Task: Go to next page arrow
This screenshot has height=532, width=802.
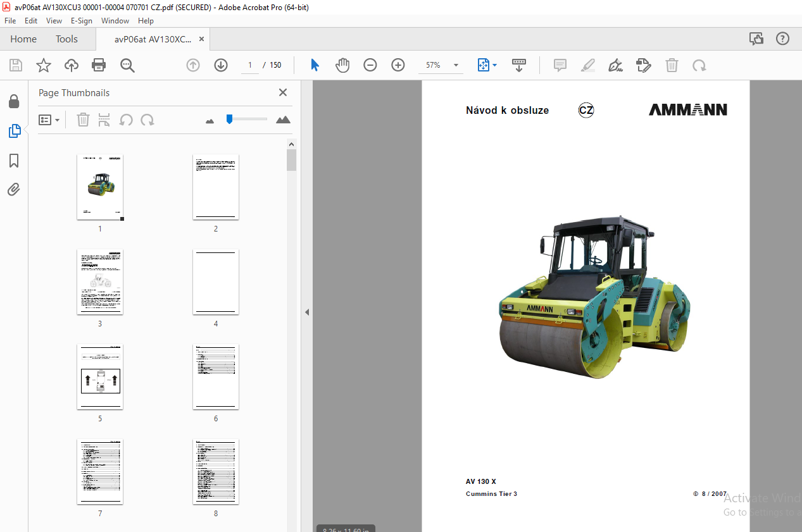Action: click(x=221, y=65)
